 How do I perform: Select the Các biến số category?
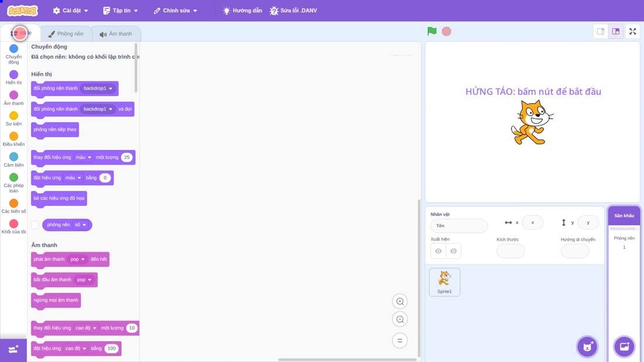click(x=13, y=206)
